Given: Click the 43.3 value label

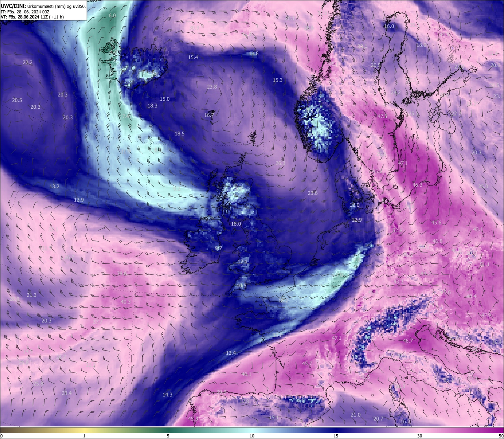Looking at the screenshot, I should 398,282.
